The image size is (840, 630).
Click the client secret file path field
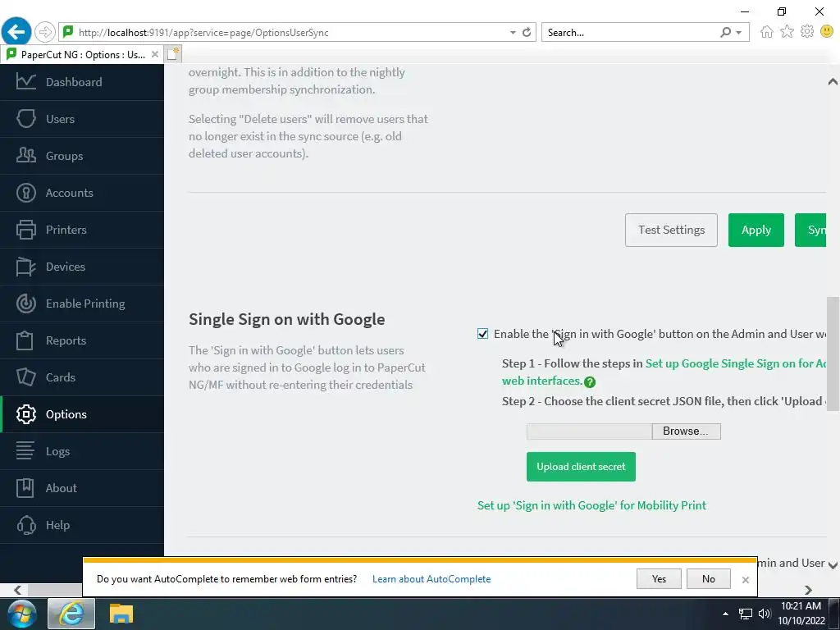tap(589, 431)
